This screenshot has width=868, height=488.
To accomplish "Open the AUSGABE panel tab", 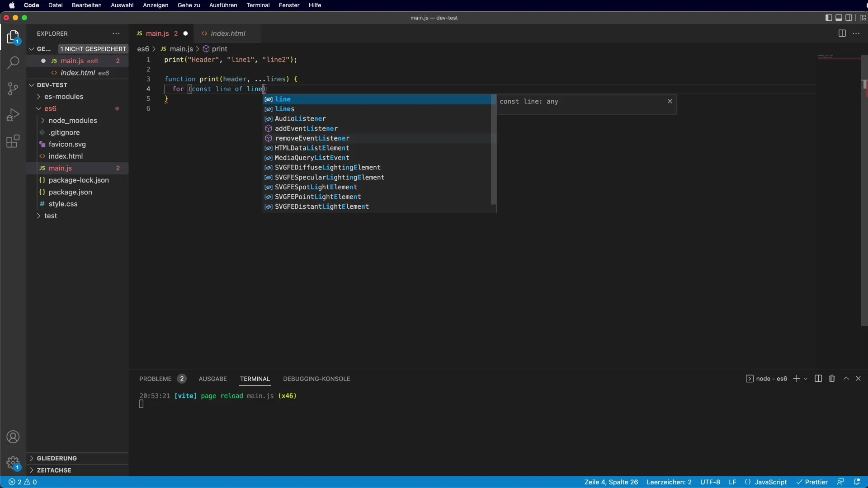I will click(x=212, y=379).
